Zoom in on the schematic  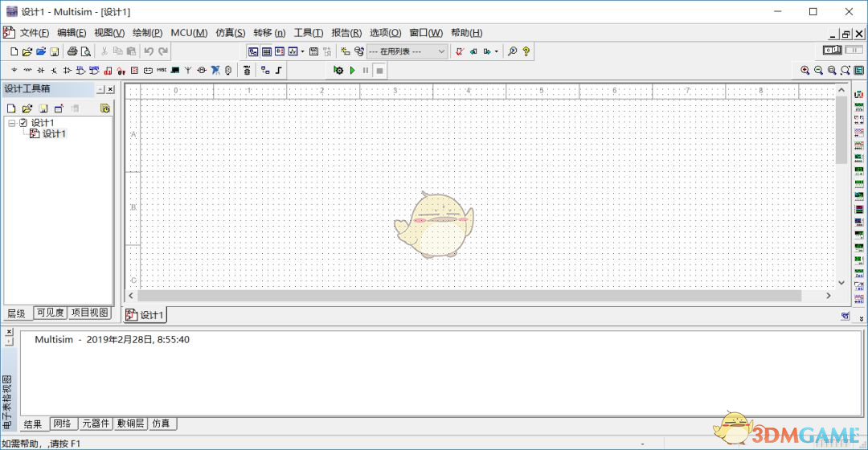[805, 70]
